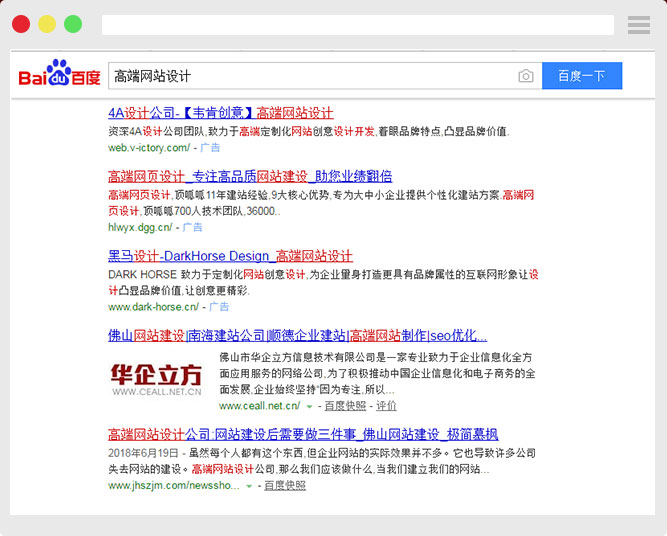Expand the dropdown arrow beside www.jhszjm.com
The width and height of the screenshot is (667, 536).
coord(249,486)
